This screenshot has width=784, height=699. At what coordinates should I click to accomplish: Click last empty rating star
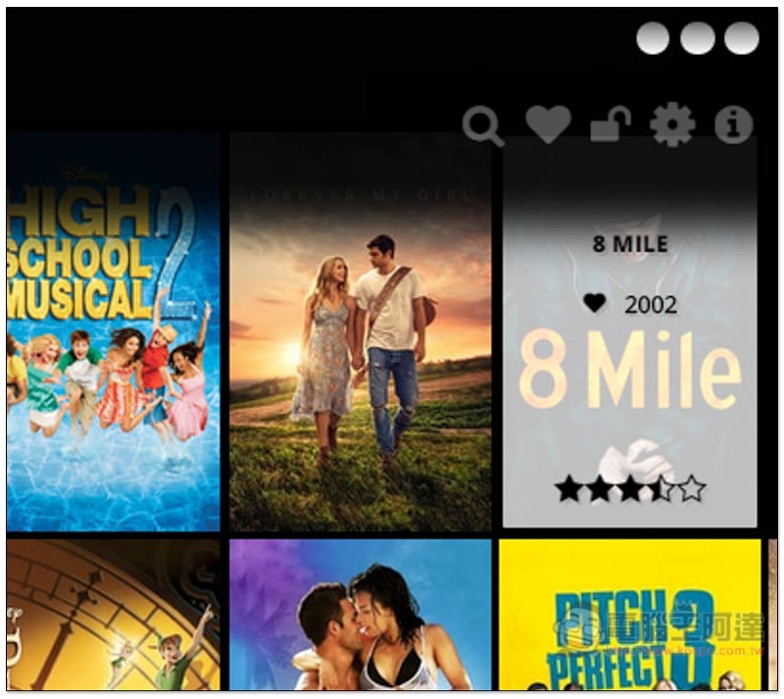point(692,489)
